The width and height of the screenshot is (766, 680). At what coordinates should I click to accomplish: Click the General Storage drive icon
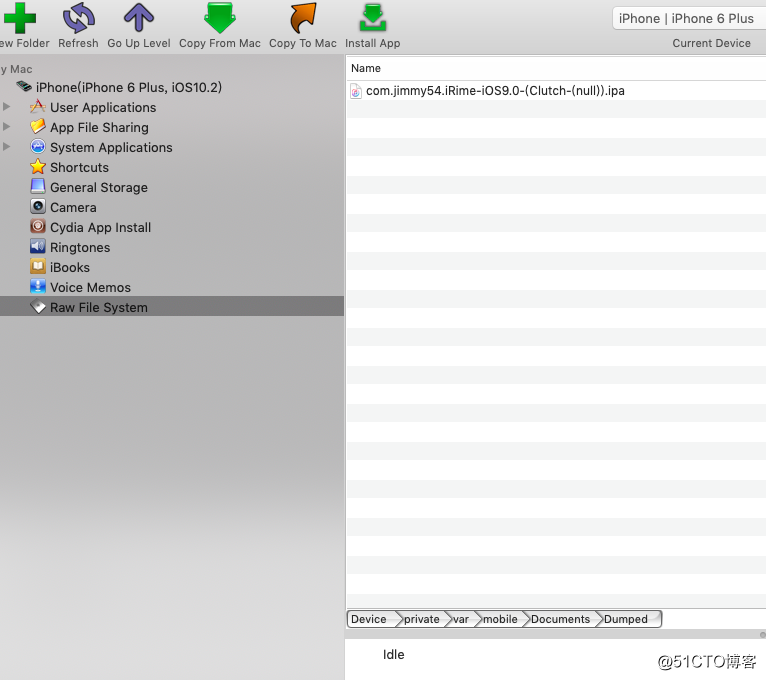38,187
